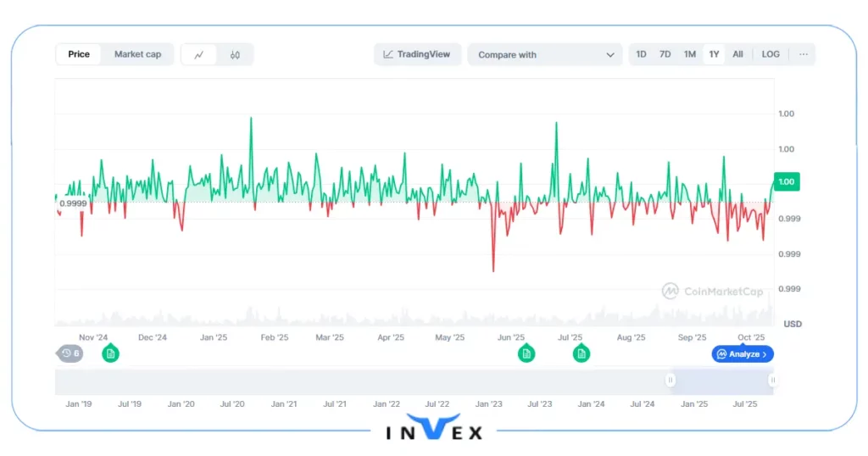The image size is (868, 456).
Task: Switch the chart to Price view
Action: tap(79, 54)
